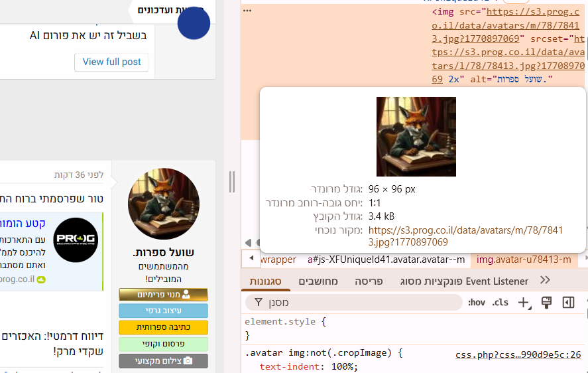Click the PROG logo thumbnail in the post

pyautogui.click(x=76, y=240)
